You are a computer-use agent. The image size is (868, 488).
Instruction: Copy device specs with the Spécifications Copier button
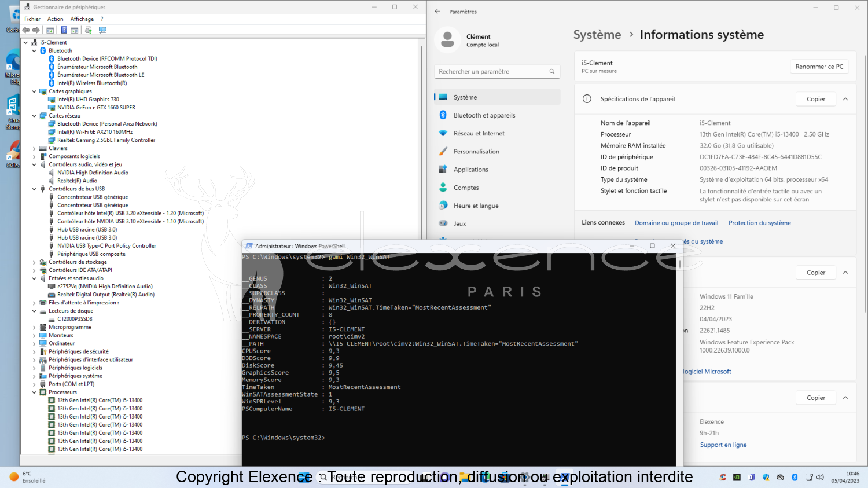816,99
